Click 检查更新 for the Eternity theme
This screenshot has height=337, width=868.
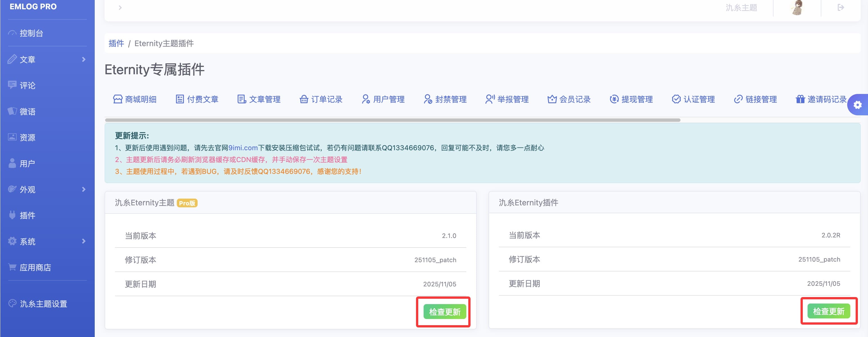point(444,312)
